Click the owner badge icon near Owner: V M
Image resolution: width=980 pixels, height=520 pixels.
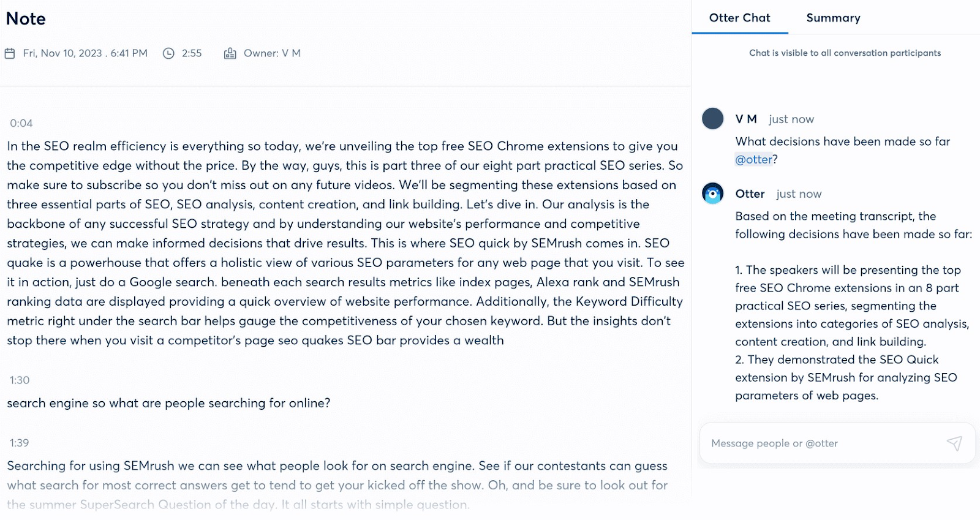pyautogui.click(x=230, y=53)
